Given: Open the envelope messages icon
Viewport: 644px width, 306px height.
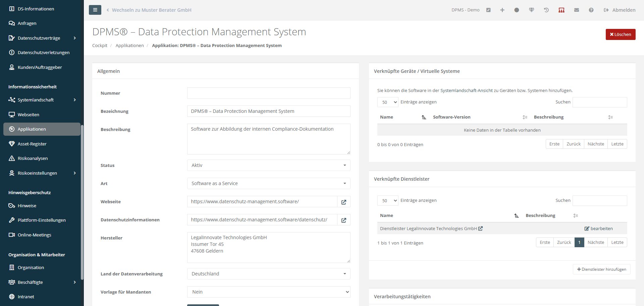Looking at the screenshot, I should pos(576,10).
